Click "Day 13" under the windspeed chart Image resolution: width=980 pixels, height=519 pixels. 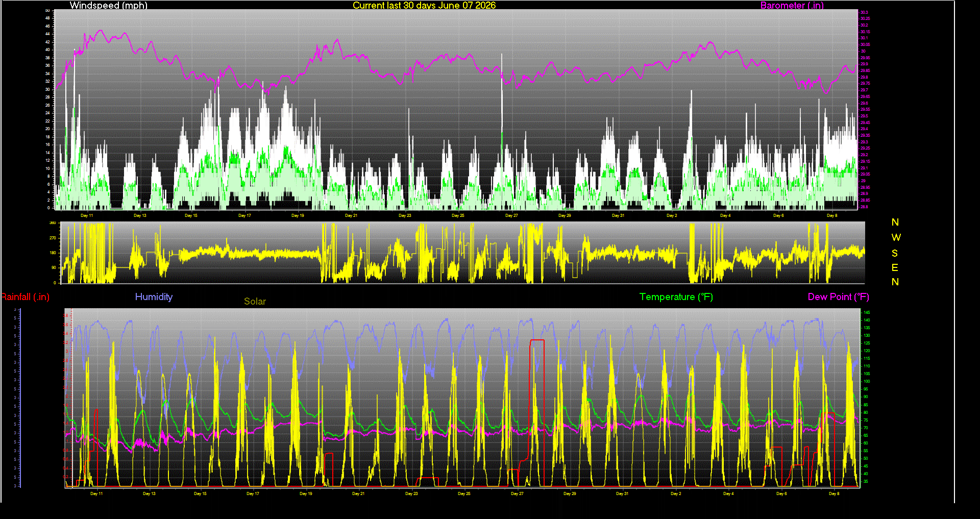tap(140, 216)
